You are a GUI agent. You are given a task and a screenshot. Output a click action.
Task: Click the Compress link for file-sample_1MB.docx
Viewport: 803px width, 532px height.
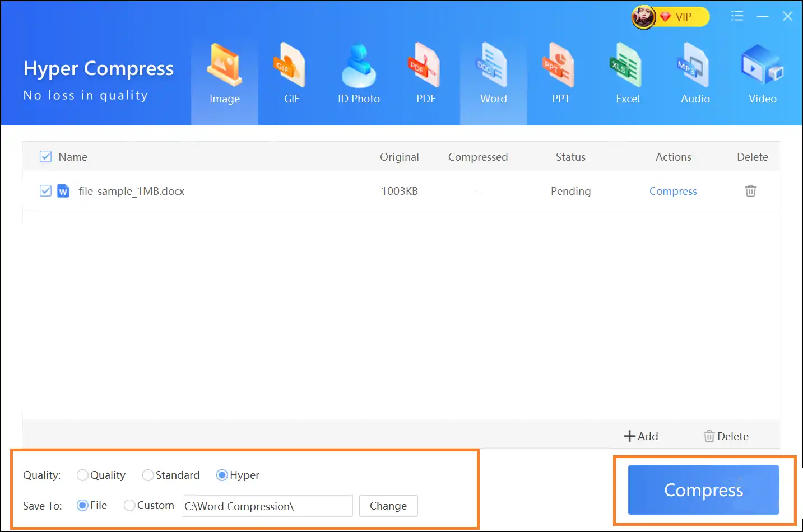[x=673, y=191]
